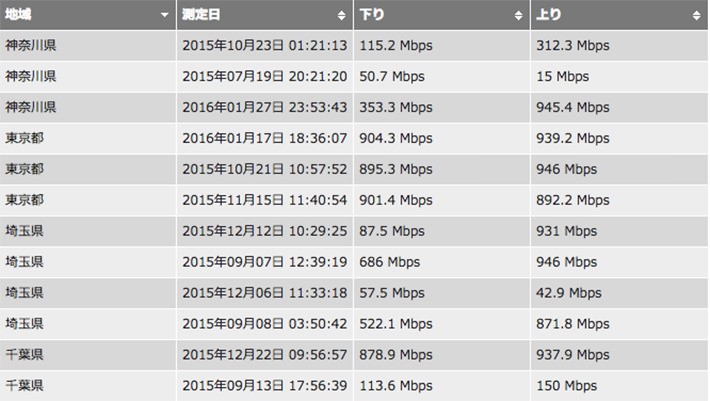This screenshot has height=401, width=710.
Task: Click the 測定日 column sort arrows
Action: pyautogui.click(x=343, y=16)
